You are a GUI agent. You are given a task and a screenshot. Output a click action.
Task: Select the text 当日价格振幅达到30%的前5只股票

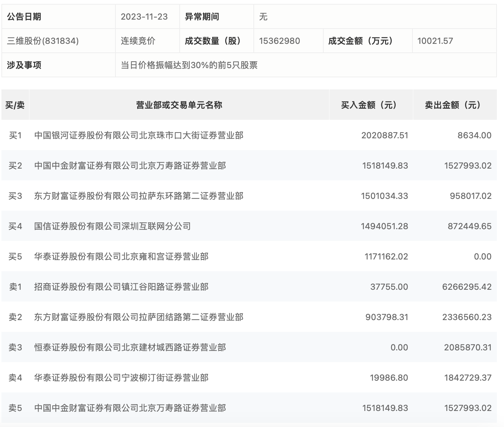click(x=189, y=65)
